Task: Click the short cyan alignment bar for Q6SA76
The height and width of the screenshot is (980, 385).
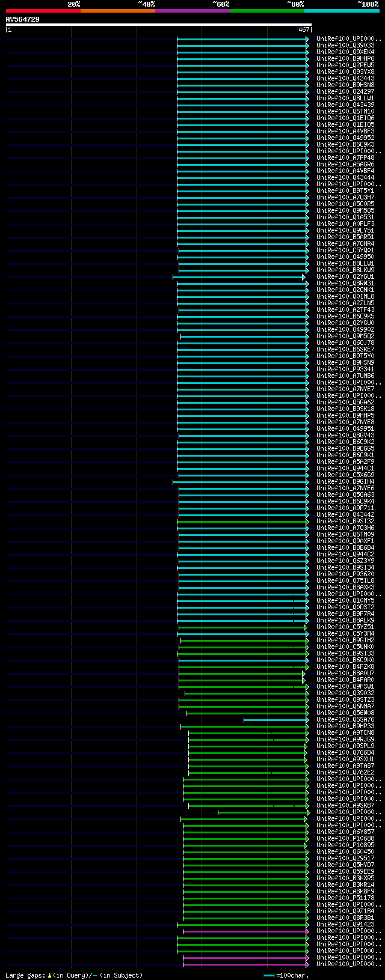Action: 275,720
